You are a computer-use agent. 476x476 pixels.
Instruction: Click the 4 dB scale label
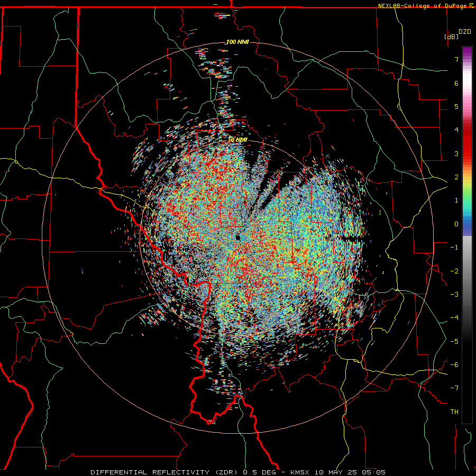[x=456, y=130]
